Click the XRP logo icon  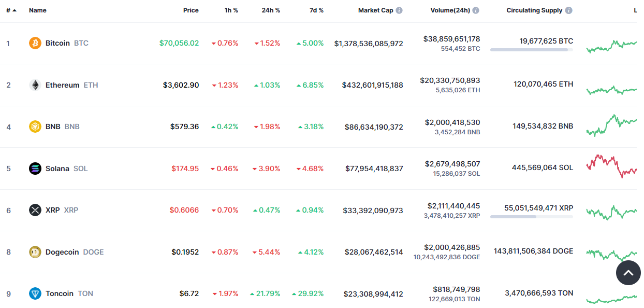[x=35, y=210]
